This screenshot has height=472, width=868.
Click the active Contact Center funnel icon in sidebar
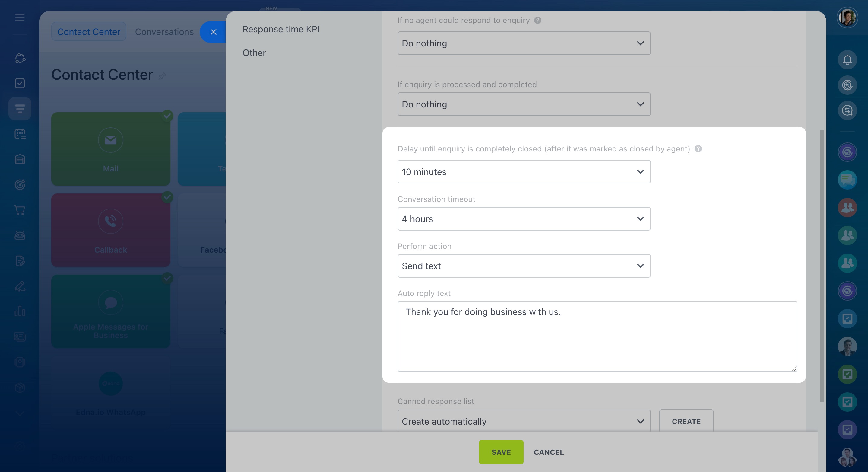pos(20,109)
